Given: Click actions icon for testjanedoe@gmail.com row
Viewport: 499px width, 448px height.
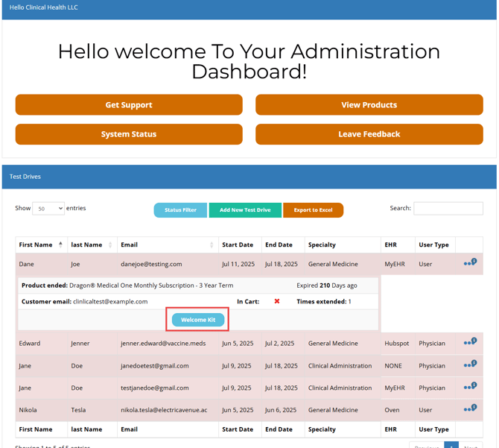Looking at the screenshot, I should tap(469, 388).
